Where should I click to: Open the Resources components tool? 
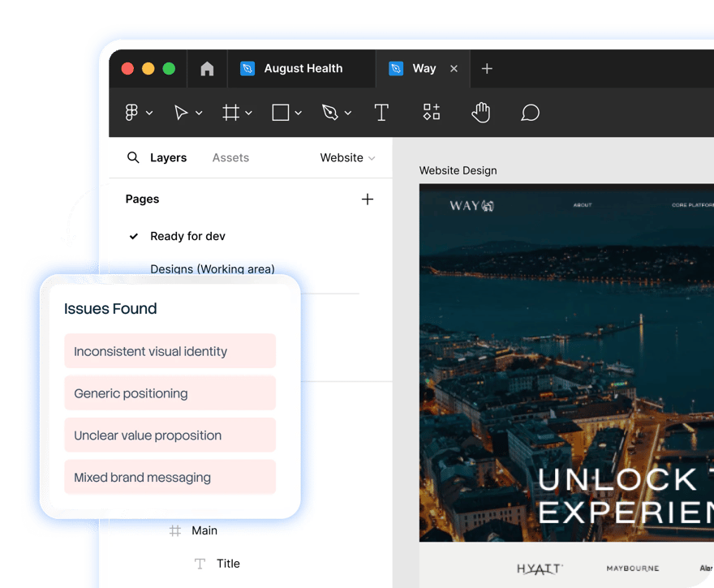pyautogui.click(x=431, y=112)
